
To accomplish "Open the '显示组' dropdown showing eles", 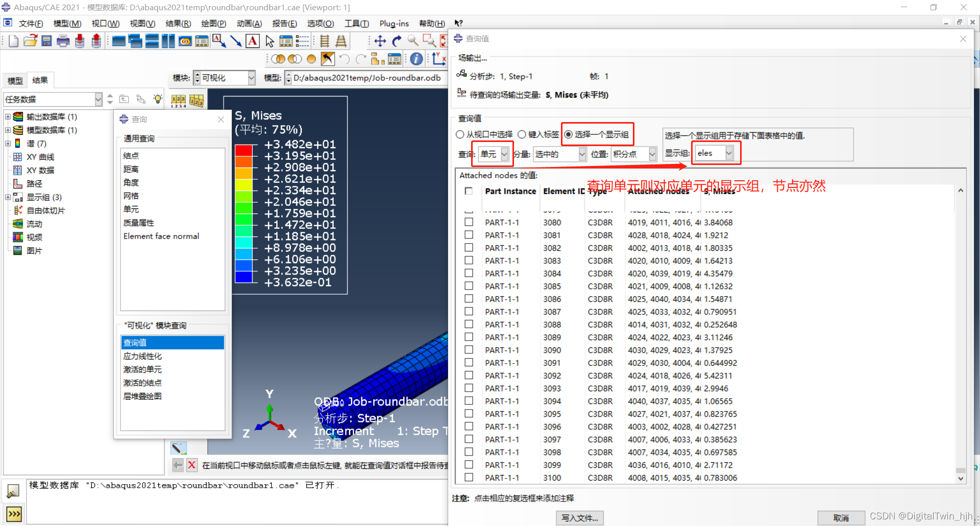I will click(x=715, y=153).
